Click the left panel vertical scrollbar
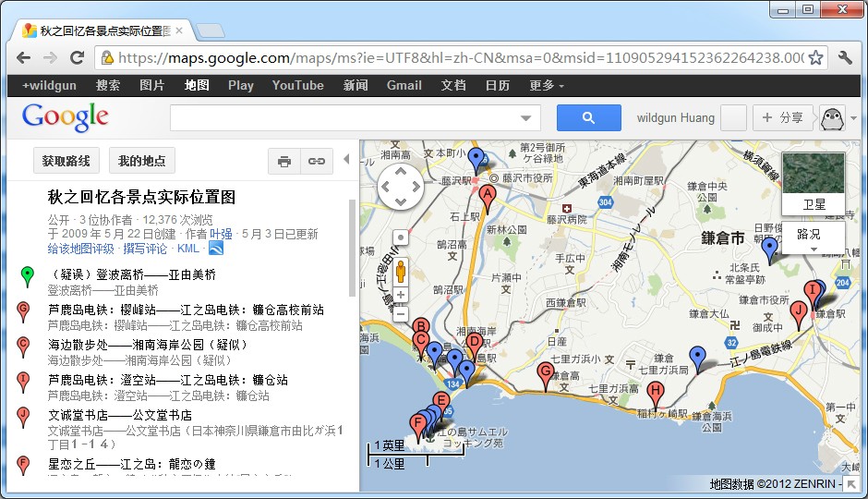This screenshot has height=499, width=868. (x=352, y=249)
